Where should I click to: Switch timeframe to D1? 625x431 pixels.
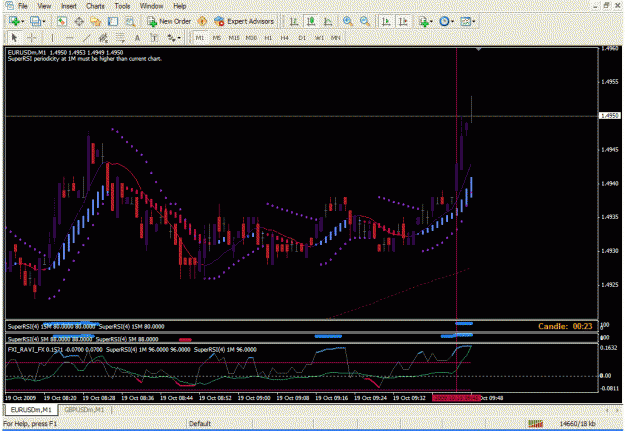[x=302, y=38]
